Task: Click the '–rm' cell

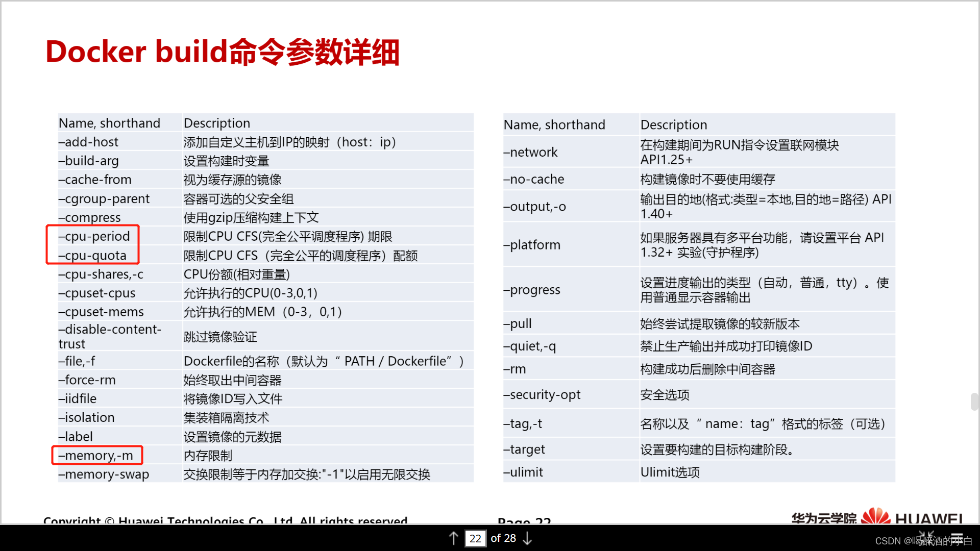Action: click(571, 369)
